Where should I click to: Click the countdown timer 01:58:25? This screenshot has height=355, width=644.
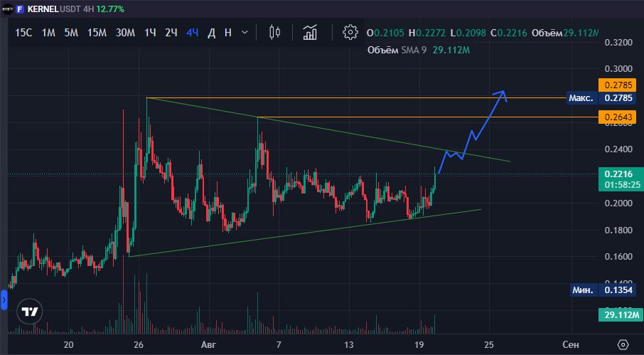621,186
